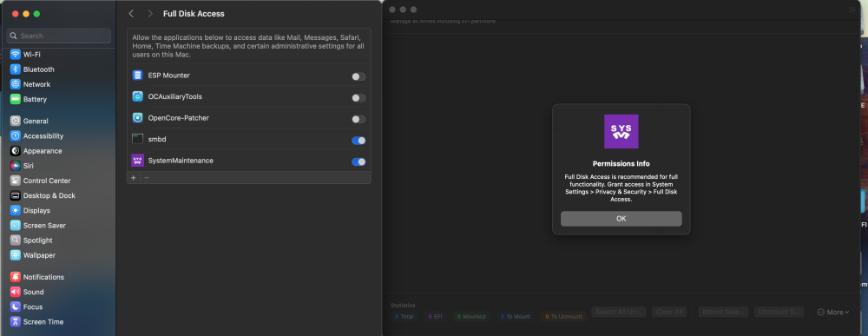Click the purple SYS logo in dialog

(x=621, y=132)
